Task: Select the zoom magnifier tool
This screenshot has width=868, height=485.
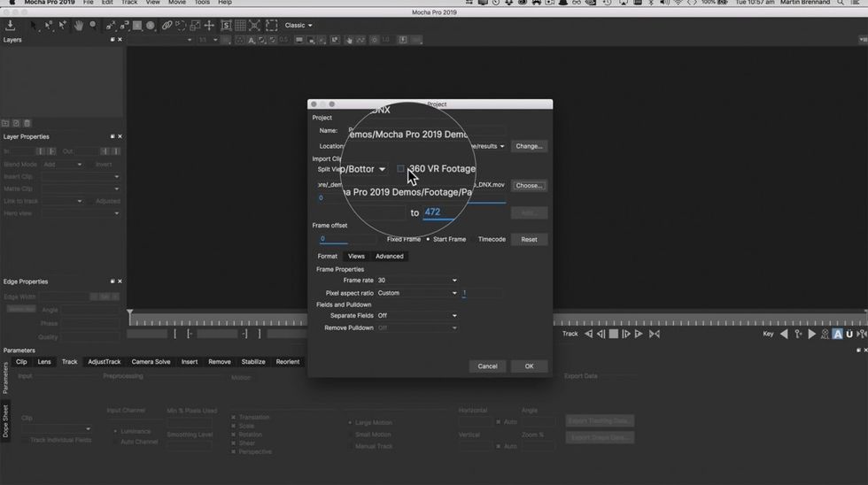Action: click(x=93, y=26)
